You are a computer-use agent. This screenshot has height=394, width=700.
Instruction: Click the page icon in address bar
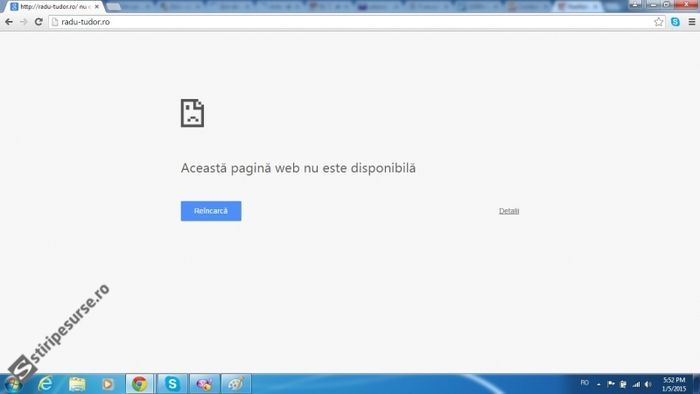coord(55,22)
